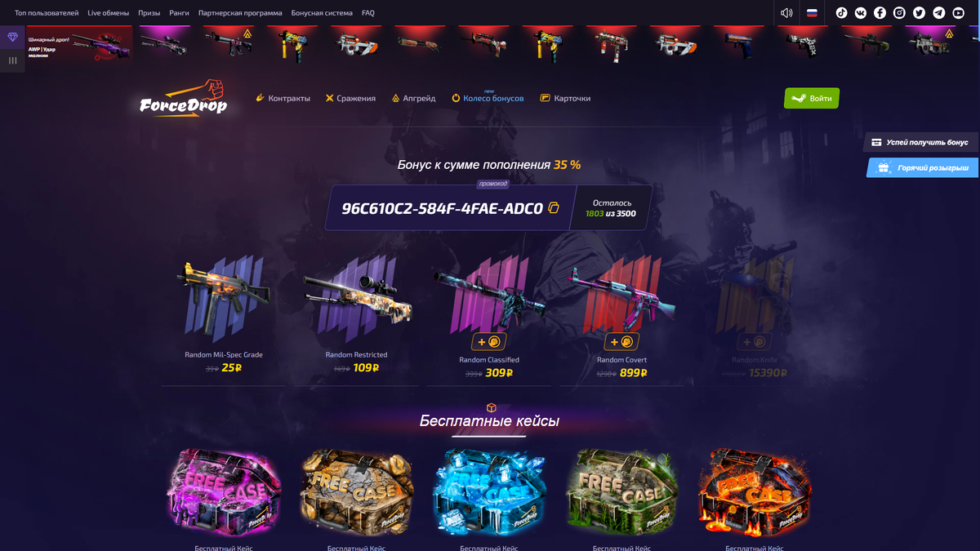Image resolution: width=980 pixels, height=551 pixels.
Task: Open the YouTube channel icon
Action: 959,13
